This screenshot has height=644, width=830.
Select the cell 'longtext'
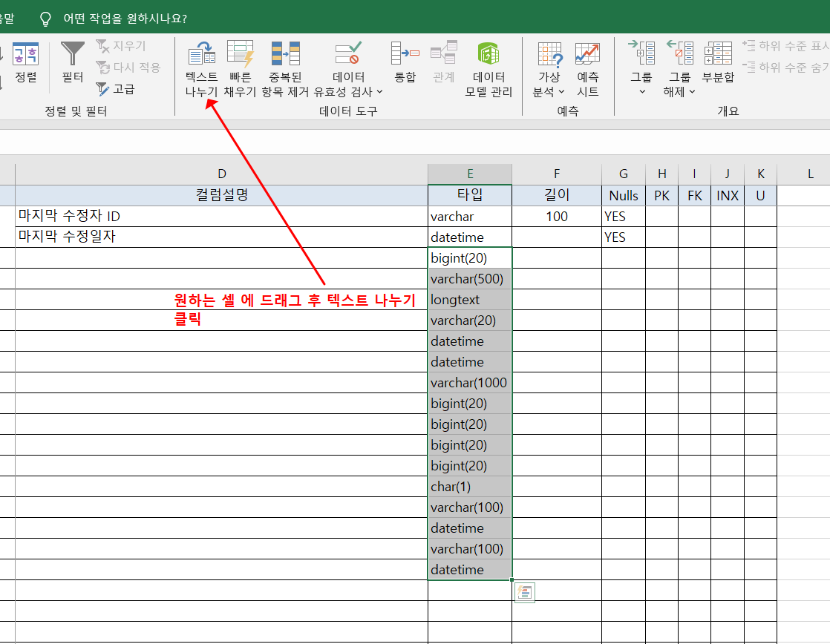[470, 300]
